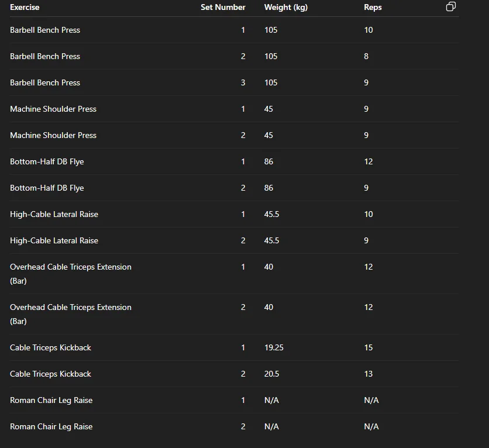Copy the table with the copy icon

[450, 6]
